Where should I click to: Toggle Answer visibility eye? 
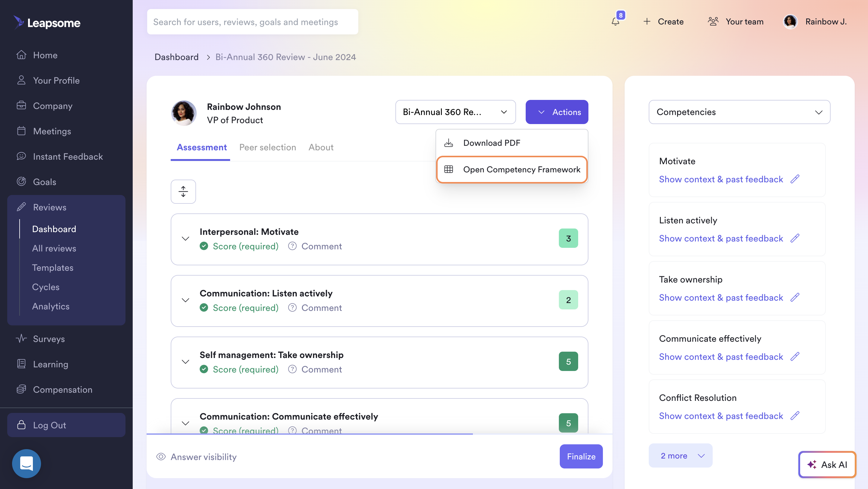pyautogui.click(x=161, y=456)
